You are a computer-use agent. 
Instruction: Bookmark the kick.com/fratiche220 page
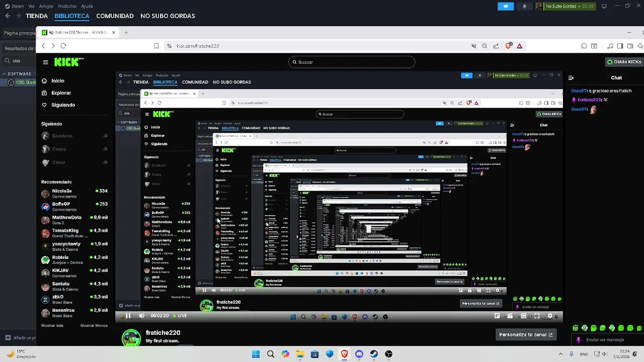pos(156,46)
